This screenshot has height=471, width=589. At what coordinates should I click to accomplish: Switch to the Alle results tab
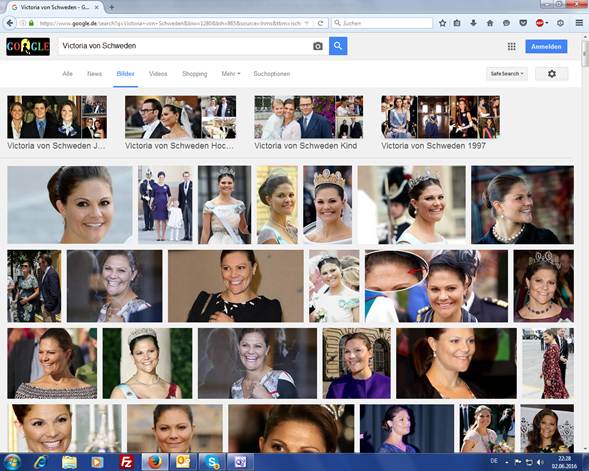(67, 74)
